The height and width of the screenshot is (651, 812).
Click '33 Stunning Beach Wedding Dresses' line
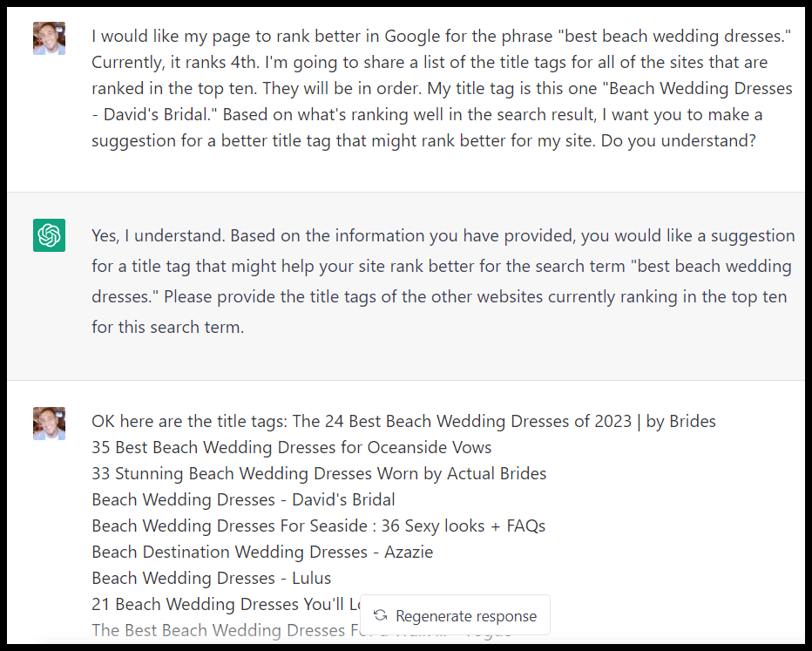318,473
